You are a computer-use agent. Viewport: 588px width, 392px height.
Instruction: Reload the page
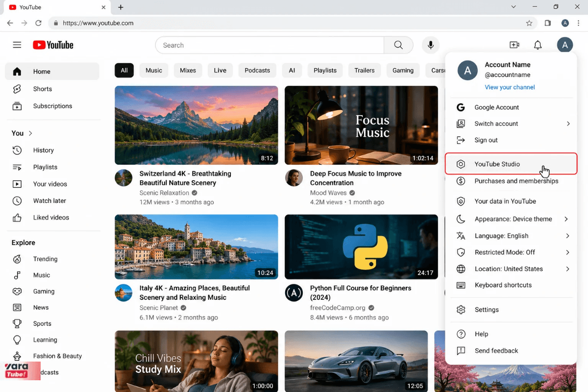coord(39,23)
